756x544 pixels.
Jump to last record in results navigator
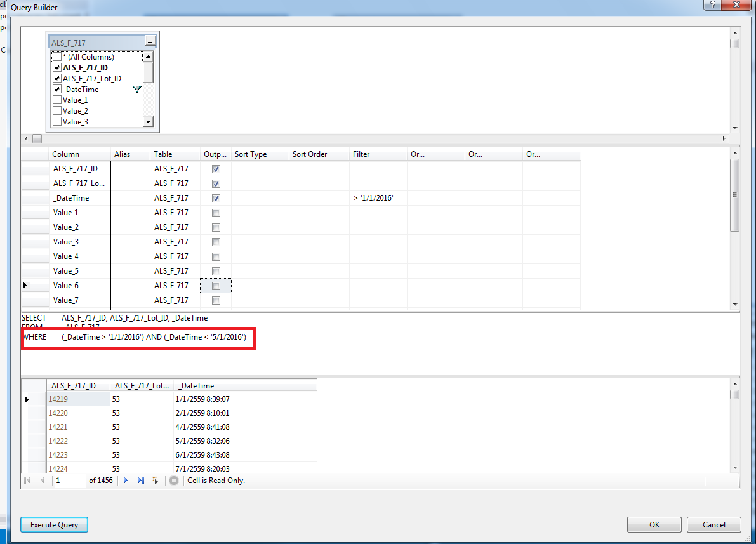tap(140, 481)
